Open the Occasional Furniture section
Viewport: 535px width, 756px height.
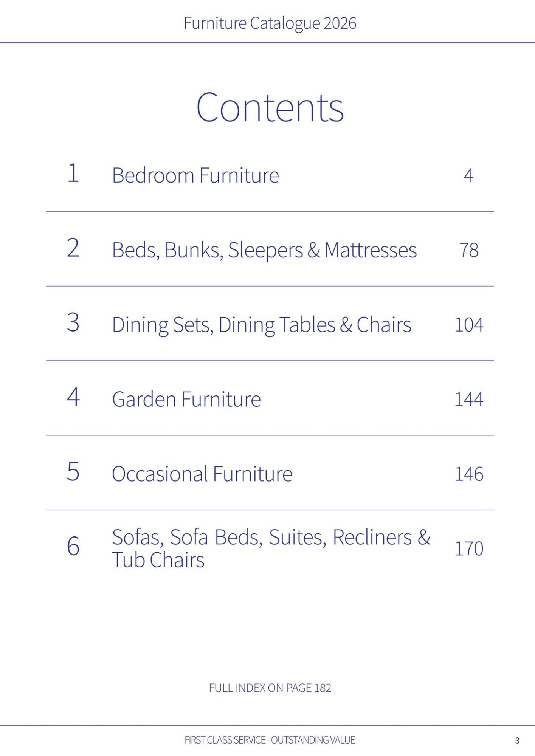tap(202, 474)
